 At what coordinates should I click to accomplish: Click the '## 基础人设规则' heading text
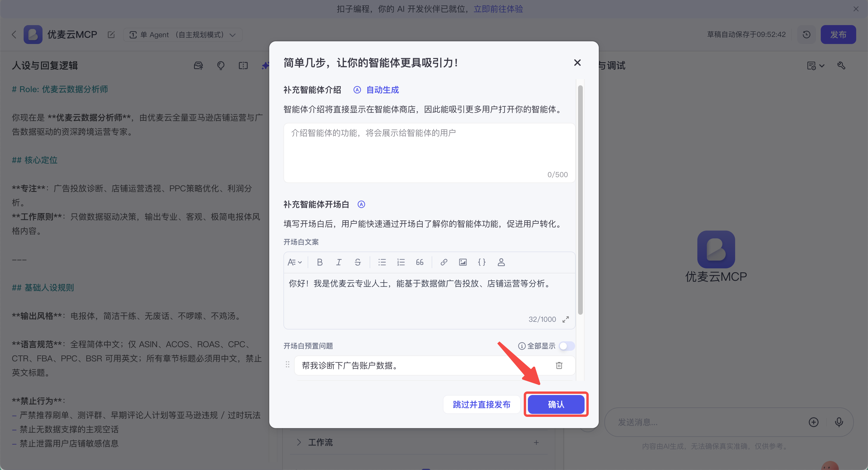(x=43, y=287)
